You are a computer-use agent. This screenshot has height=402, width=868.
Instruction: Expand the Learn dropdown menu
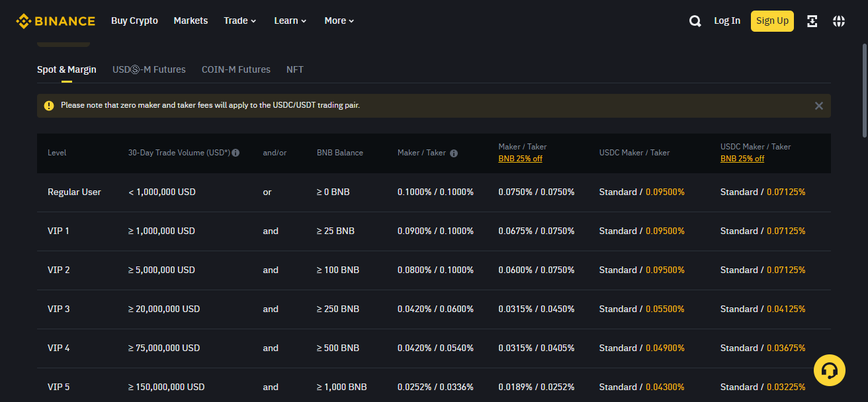coord(290,20)
